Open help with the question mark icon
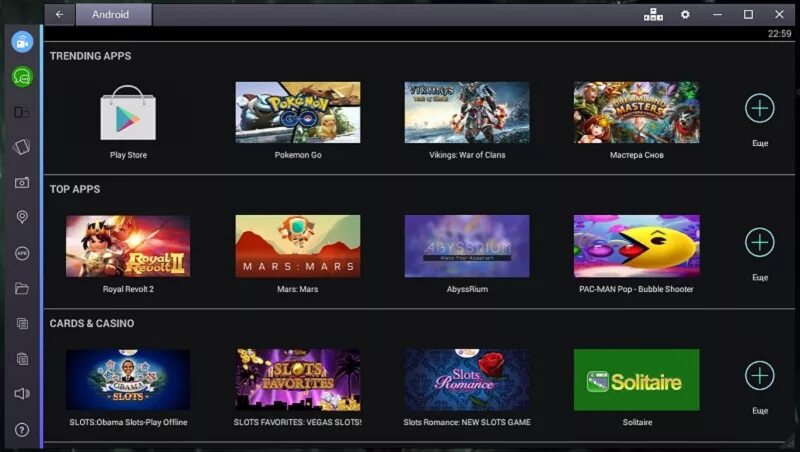The width and height of the screenshot is (800, 452). click(x=22, y=430)
